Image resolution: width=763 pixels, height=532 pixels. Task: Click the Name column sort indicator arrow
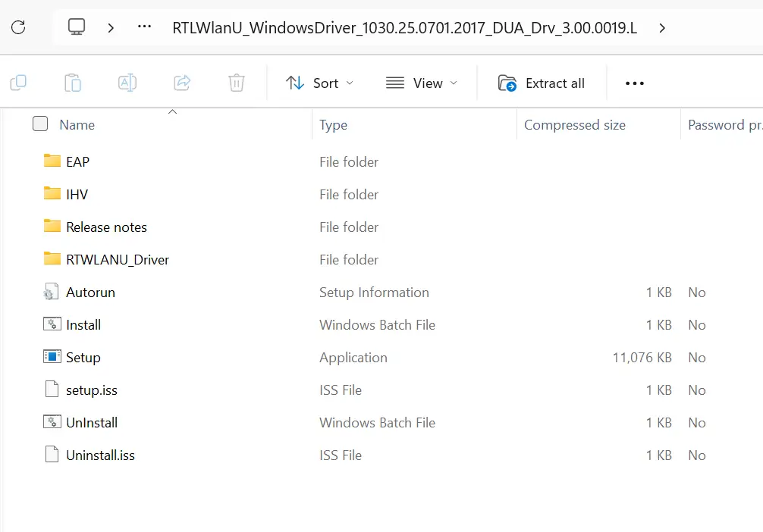[x=172, y=111]
